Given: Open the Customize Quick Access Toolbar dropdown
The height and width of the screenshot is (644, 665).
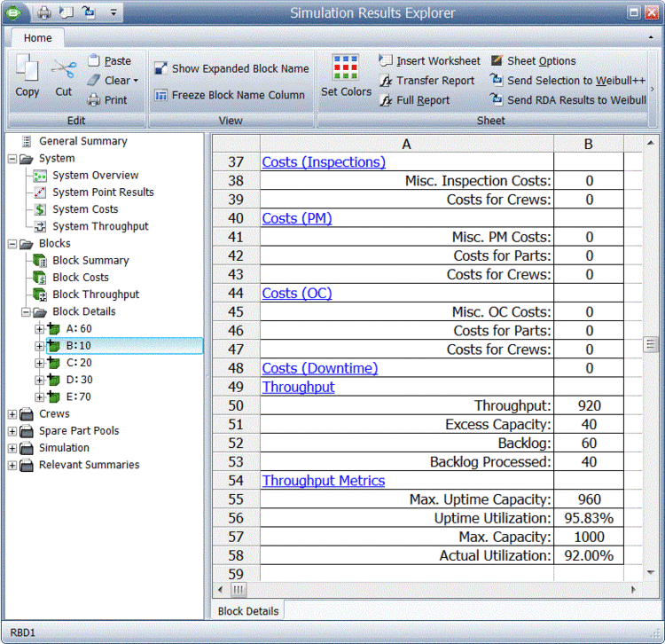Looking at the screenshot, I should click(113, 12).
